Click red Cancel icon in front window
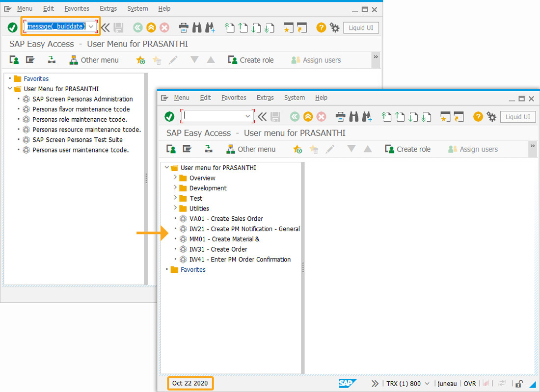This screenshot has width=540, height=392. coord(322,117)
